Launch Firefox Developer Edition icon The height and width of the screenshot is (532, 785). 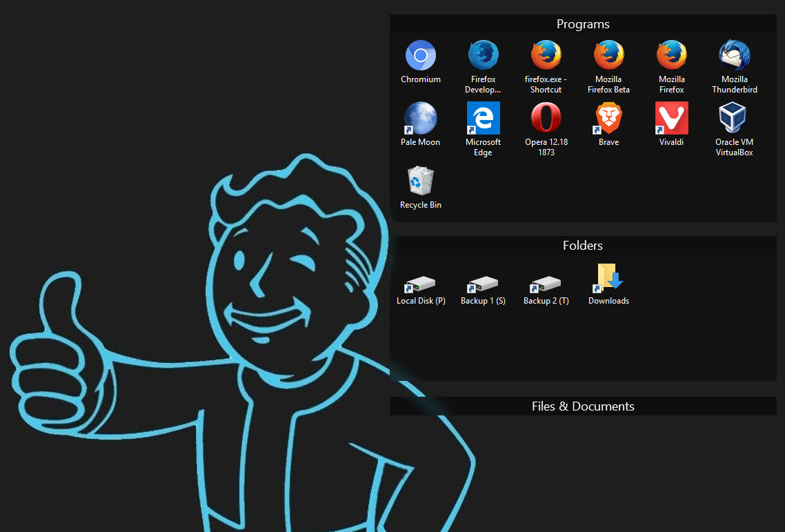point(483,56)
